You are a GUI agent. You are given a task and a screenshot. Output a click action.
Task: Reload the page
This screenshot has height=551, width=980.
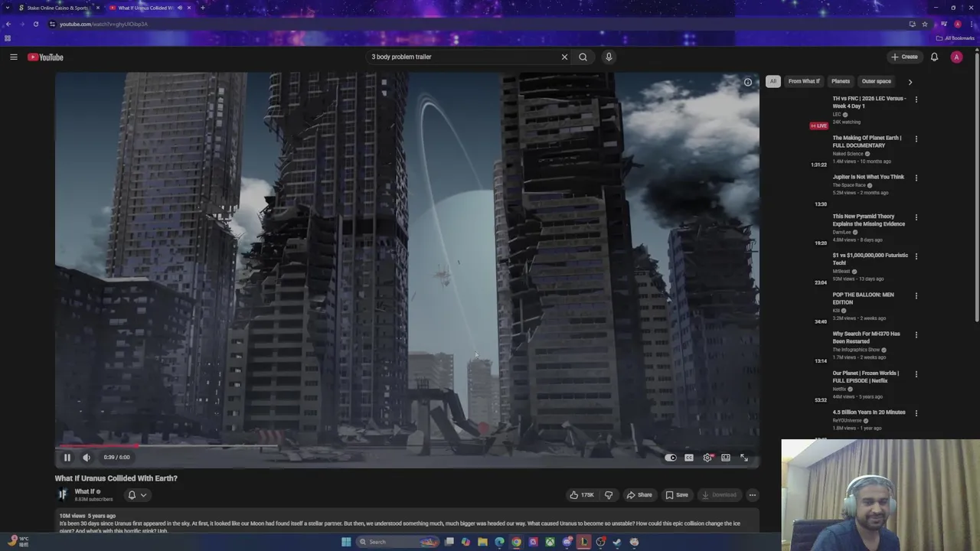click(35, 24)
